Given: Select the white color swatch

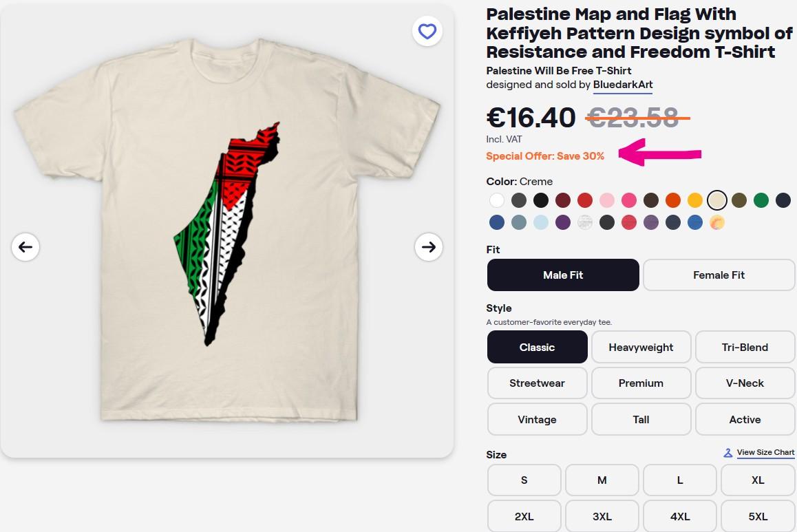Looking at the screenshot, I should [497, 200].
